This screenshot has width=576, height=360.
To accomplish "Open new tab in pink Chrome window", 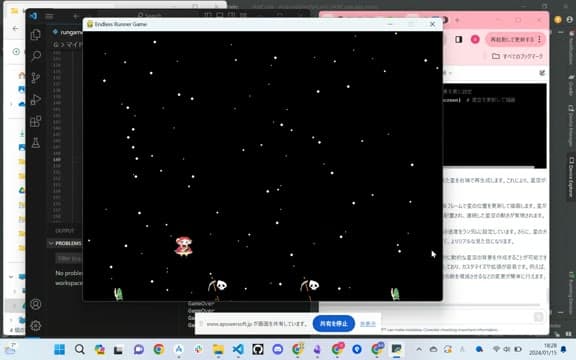I will pos(457,20).
